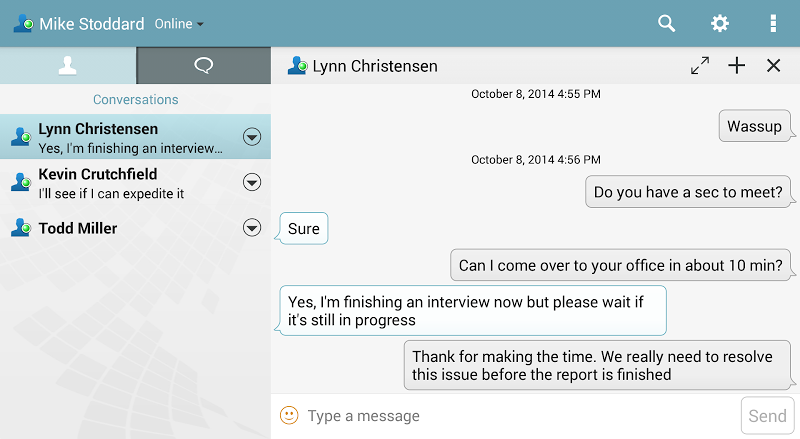
Task: Expand the Online status dropdown
Action: pyautogui.click(x=179, y=24)
